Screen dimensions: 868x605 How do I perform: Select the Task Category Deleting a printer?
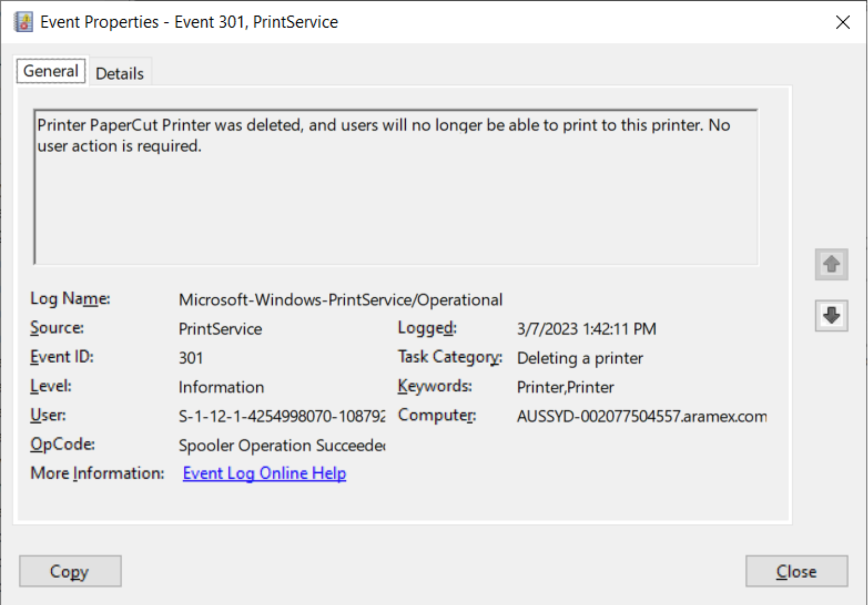[x=580, y=358]
